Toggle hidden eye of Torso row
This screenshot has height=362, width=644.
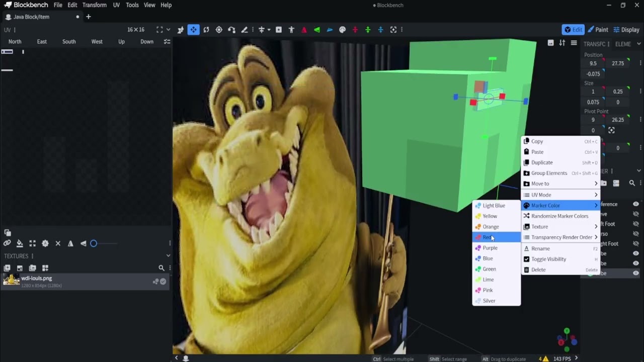pyautogui.click(x=636, y=234)
